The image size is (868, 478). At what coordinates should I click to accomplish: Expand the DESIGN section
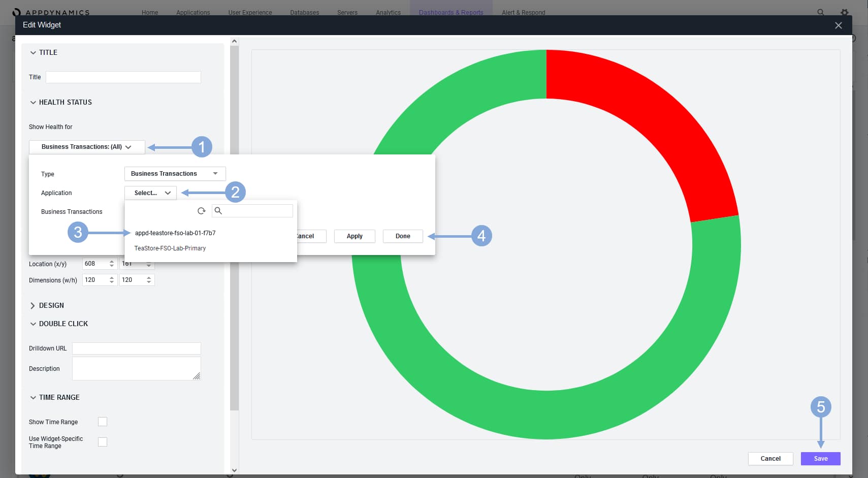33,305
